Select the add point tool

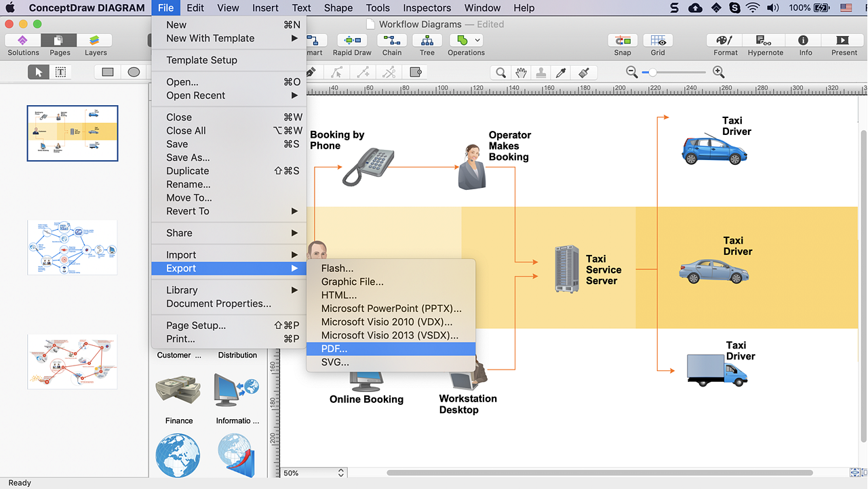tap(363, 72)
